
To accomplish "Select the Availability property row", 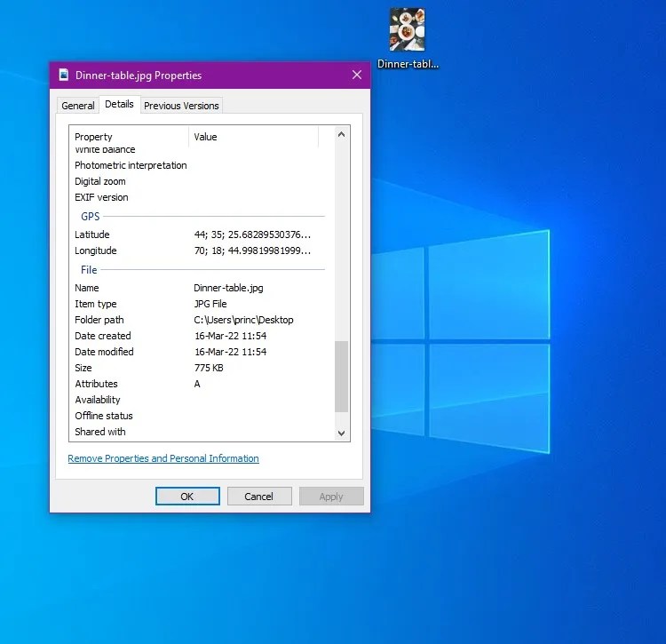I will 200,400.
